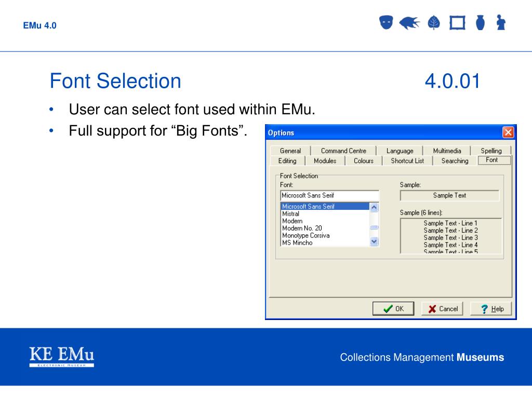Go to the Colours tab
The image size is (532, 399).
coord(363,161)
